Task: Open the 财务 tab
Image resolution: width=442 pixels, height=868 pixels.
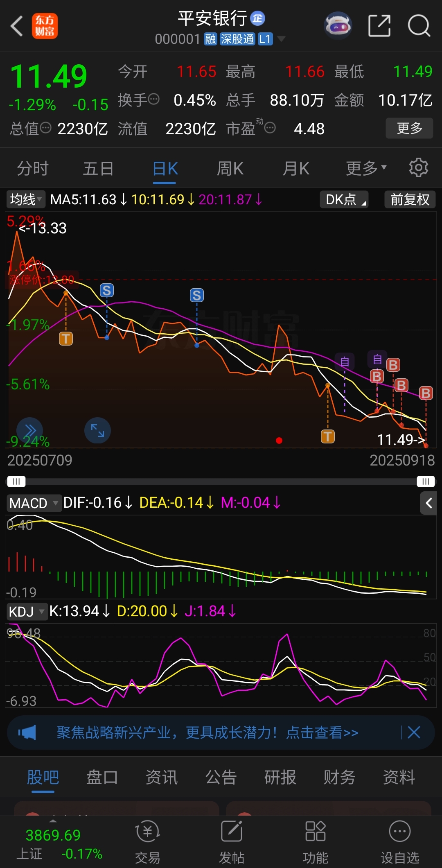Action: pyautogui.click(x=339, y=777)
